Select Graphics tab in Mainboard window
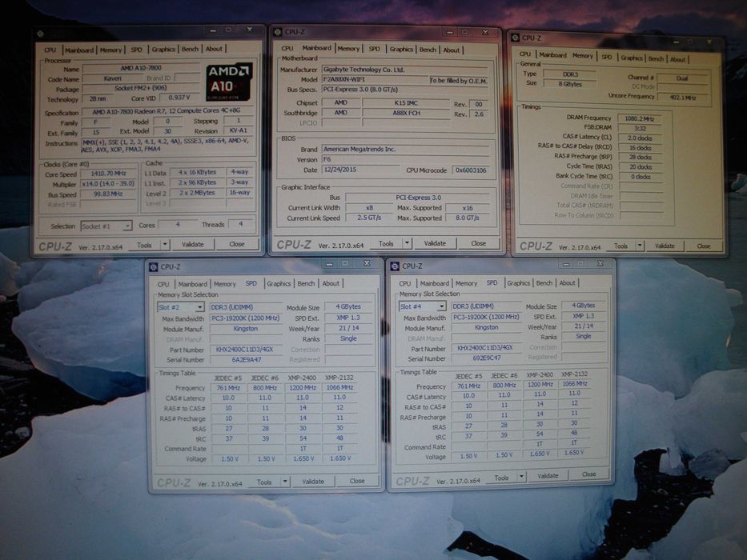 pos(401,49)
